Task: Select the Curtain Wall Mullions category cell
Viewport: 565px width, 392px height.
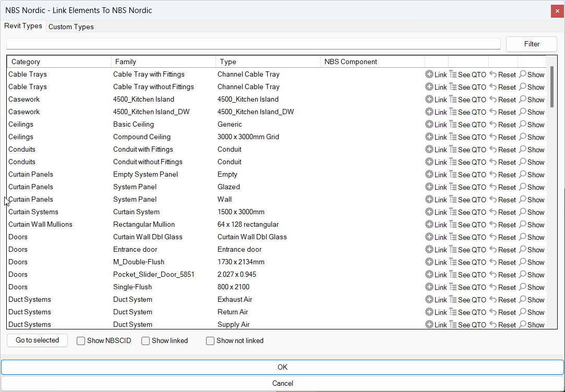Action: [x=40, y=224]
